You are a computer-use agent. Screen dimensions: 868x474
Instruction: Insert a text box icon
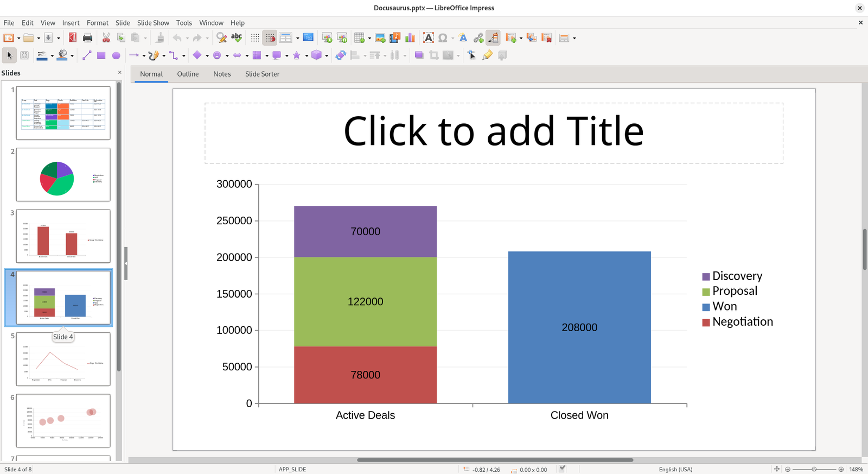click(429, 37)
